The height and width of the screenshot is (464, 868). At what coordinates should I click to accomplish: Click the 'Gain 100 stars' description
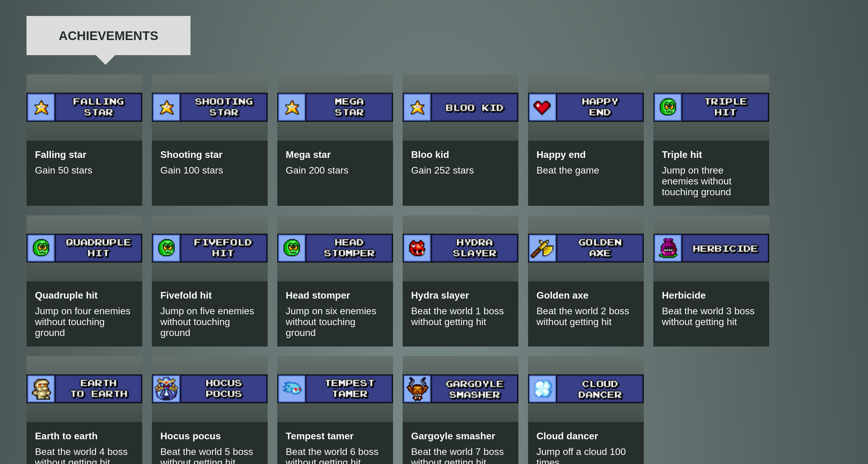[x=191, y=171]
